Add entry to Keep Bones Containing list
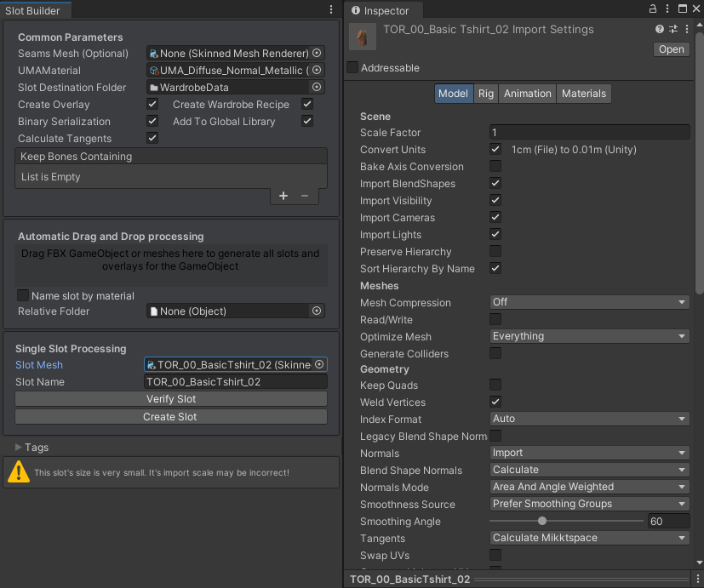 [x=283, y=196]
